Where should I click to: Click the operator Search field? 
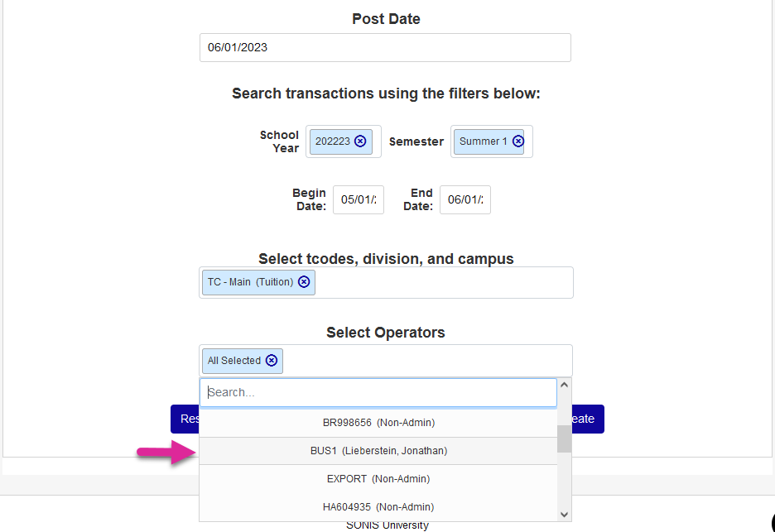point(378,393)
